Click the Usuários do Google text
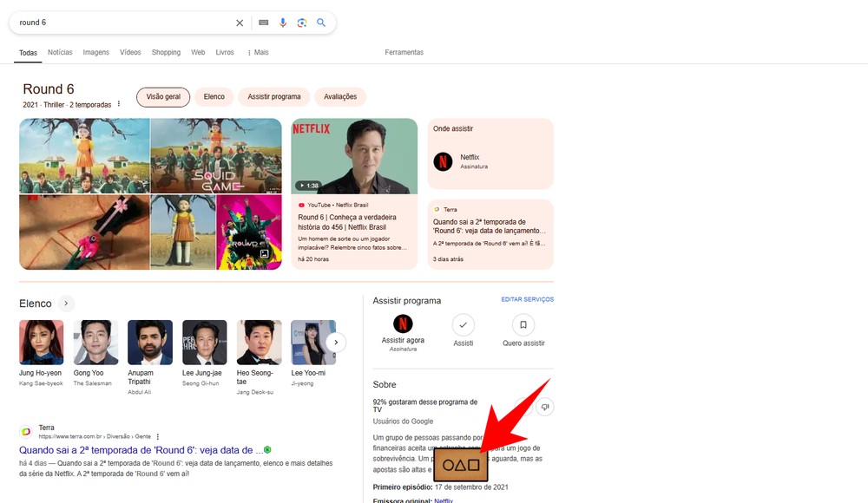This screenshot has width=868, height=503. tap(403, 421)
